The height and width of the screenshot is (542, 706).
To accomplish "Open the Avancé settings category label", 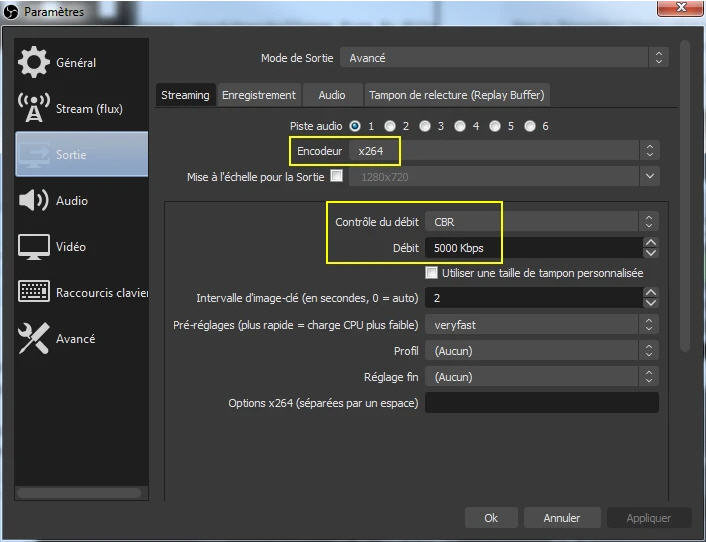I will 76,339.
